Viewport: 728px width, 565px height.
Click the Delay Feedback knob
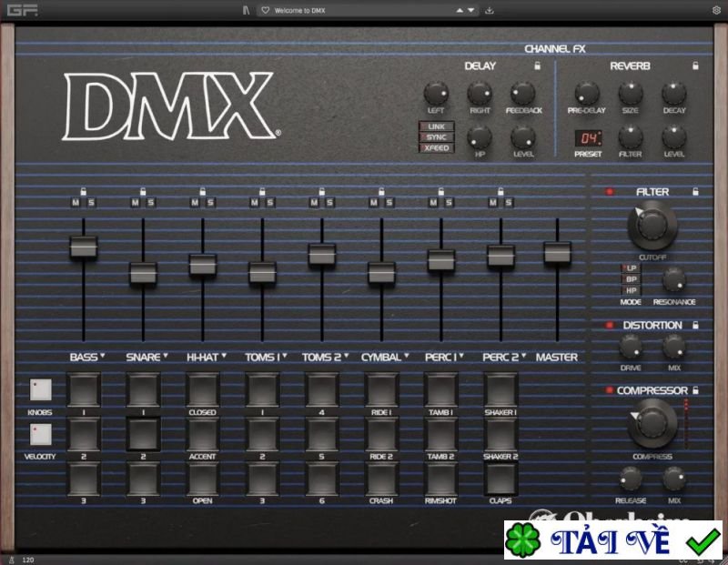coord(523,94)
